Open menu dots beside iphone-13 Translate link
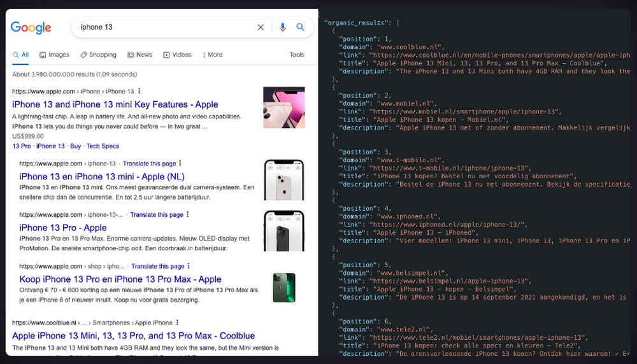 [x=180, y=163]
